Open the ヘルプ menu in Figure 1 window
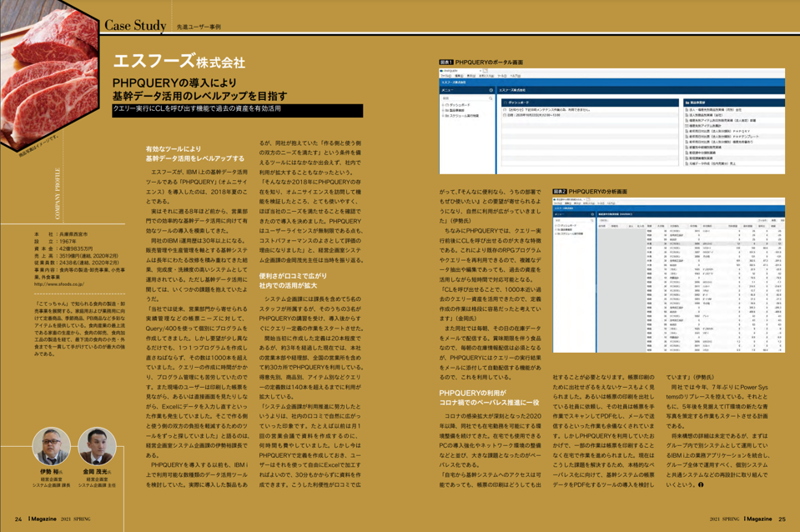Viewport: 800px width, 532px height. point(516,76)
